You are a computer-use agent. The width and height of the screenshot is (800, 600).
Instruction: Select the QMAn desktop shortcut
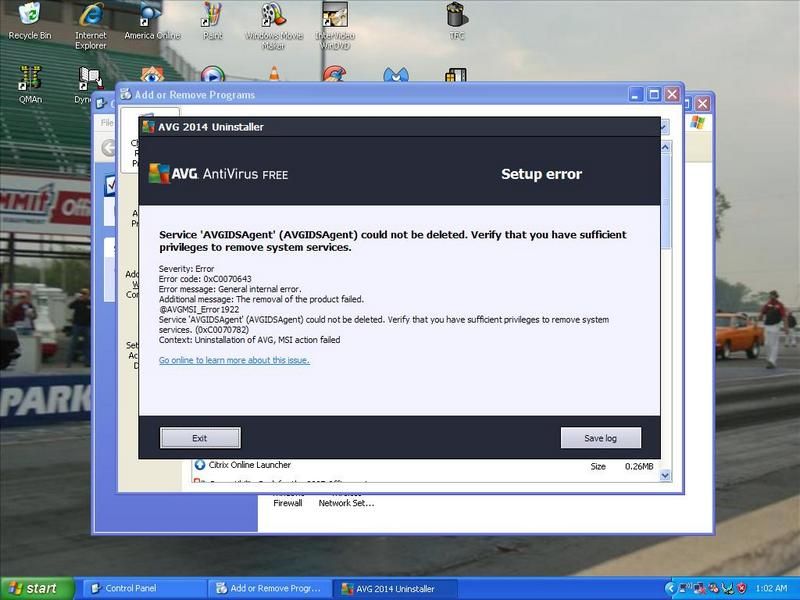(30, 84)
